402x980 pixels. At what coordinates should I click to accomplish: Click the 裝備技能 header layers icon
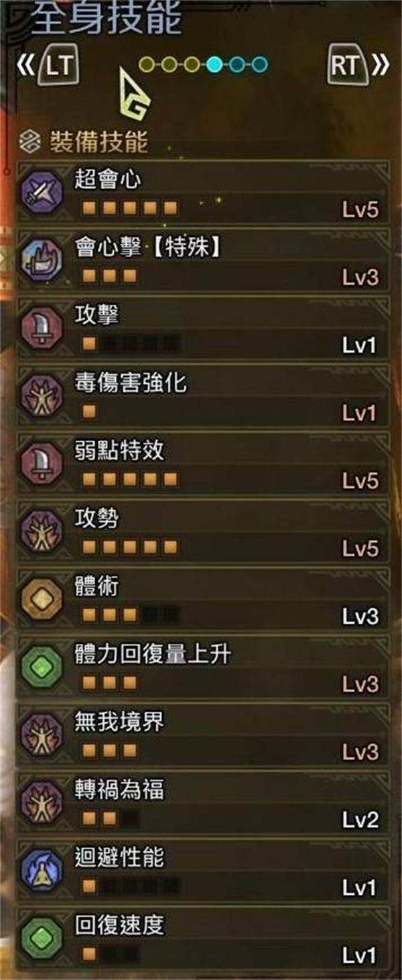(30, 142)
